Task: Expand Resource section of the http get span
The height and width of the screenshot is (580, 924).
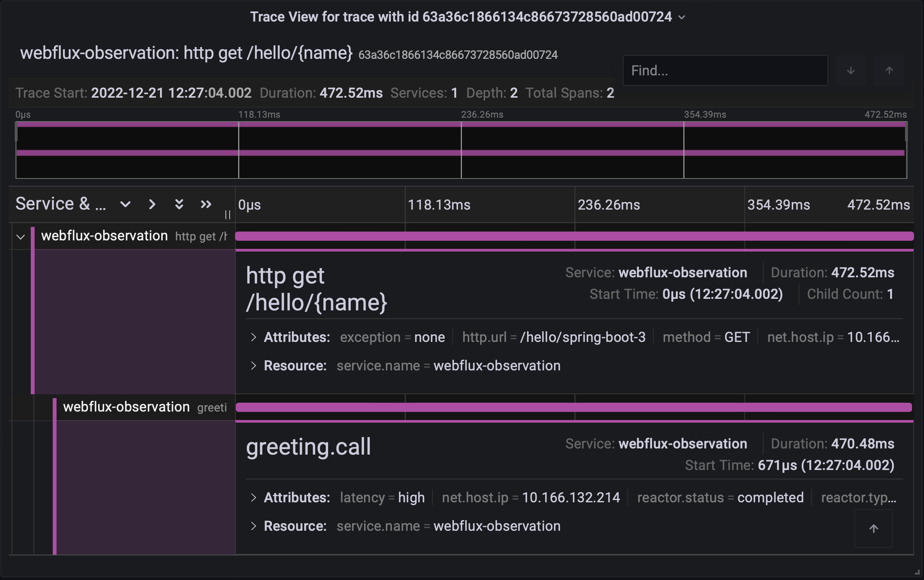Action: tap(253, 366)
